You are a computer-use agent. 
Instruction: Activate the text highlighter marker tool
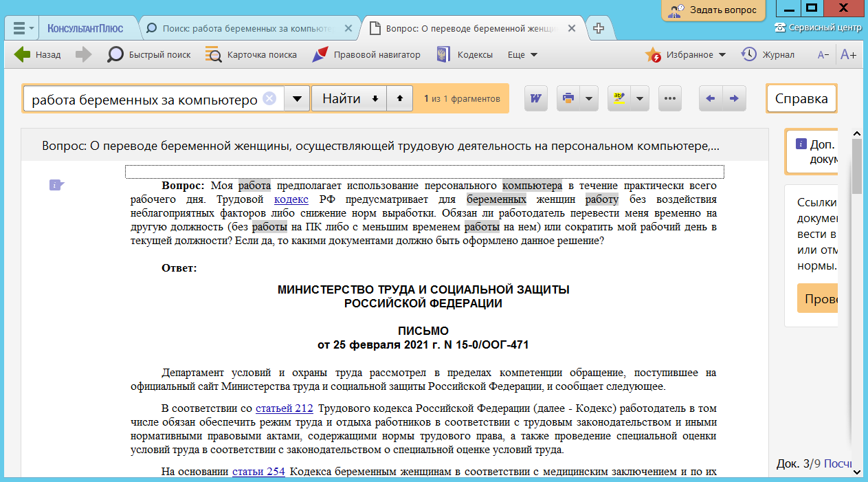[x=619, y=99]
